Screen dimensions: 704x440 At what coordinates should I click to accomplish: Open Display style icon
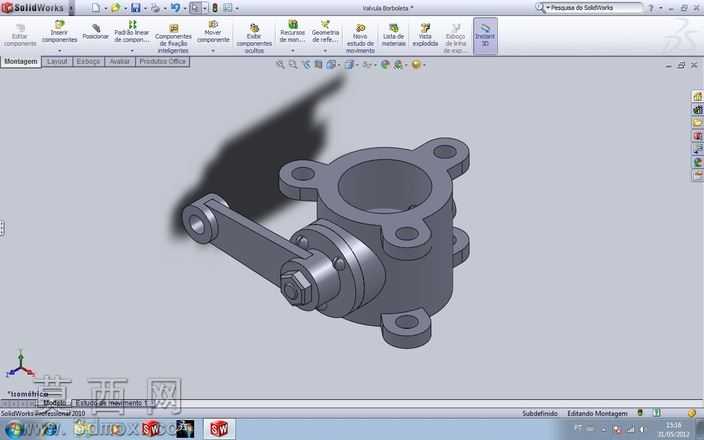[x=349, y=65]
